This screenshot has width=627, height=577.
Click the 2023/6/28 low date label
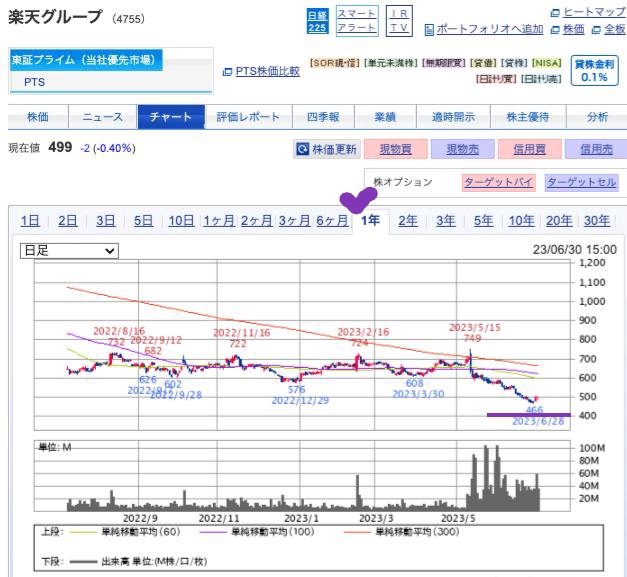click(538, 421)
